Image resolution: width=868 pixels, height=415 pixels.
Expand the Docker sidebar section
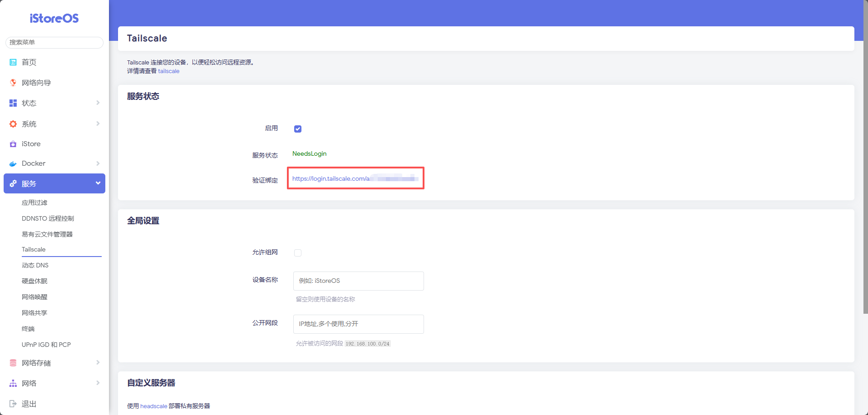pos(98,163)
